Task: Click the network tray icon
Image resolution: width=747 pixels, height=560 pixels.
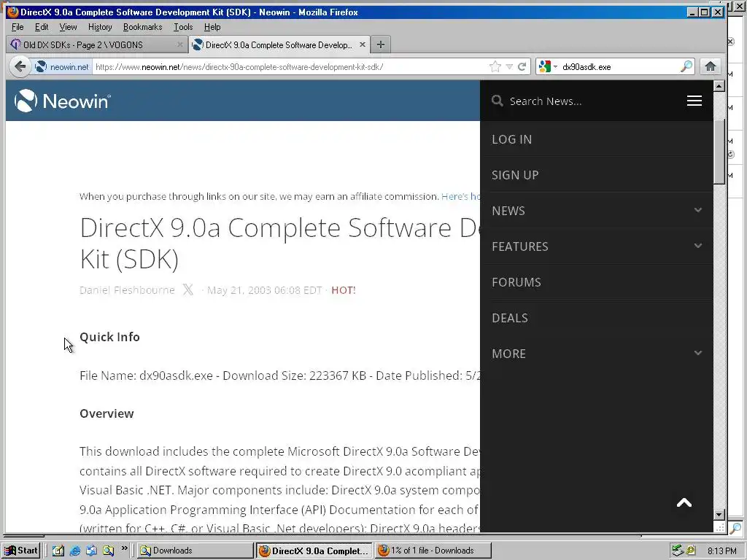Action: click(x=678, y=551)
